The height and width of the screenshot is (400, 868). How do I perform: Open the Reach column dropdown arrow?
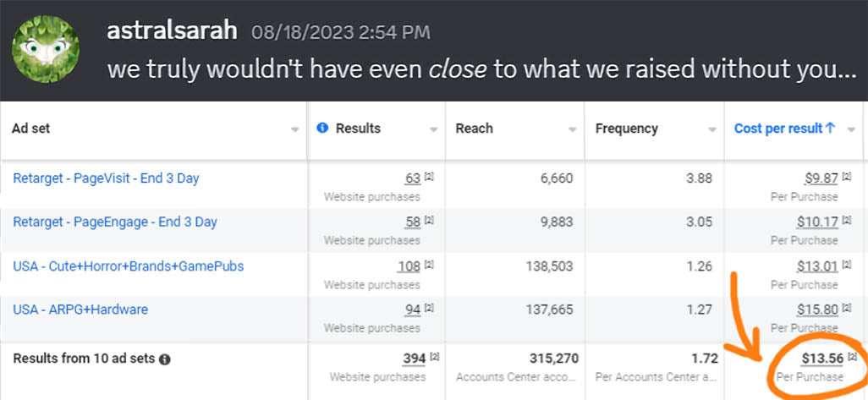pyautogui.click(x=573, y=130)
